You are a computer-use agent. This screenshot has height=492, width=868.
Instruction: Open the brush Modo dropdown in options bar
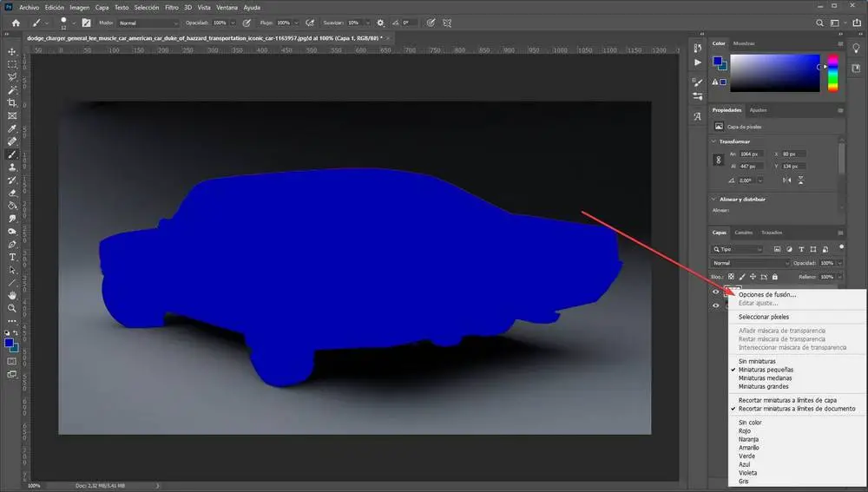[x=148, y=23]
